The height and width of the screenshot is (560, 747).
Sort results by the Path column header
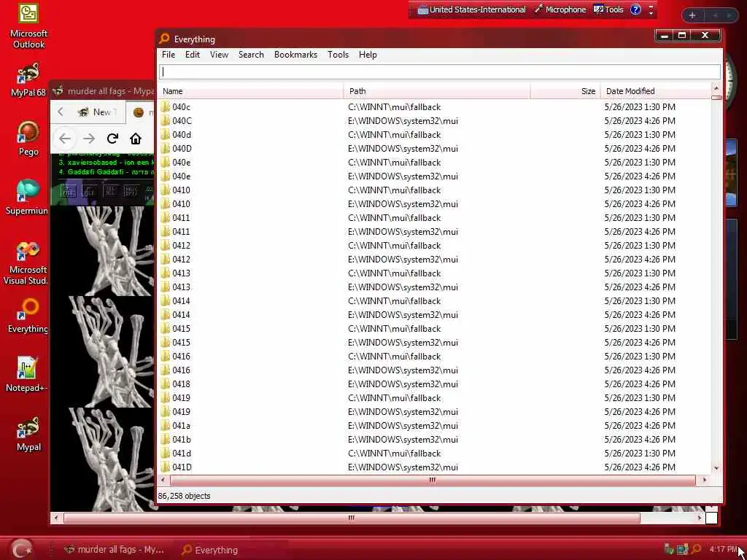click(437, 91)
